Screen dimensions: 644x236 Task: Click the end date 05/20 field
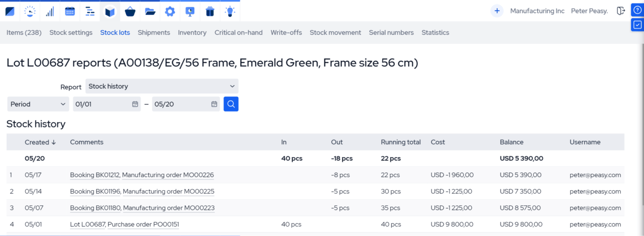point(181,104)
